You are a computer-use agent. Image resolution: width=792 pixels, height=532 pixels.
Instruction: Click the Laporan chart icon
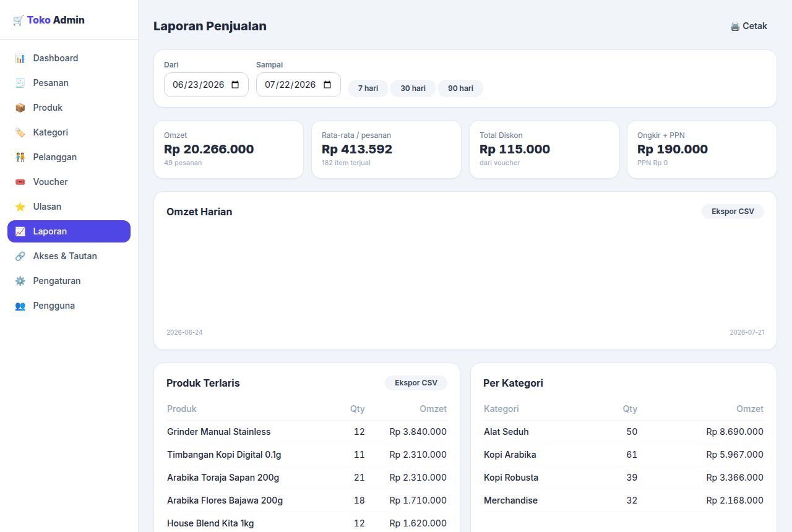pyautogui.click(x=20, y=231)
